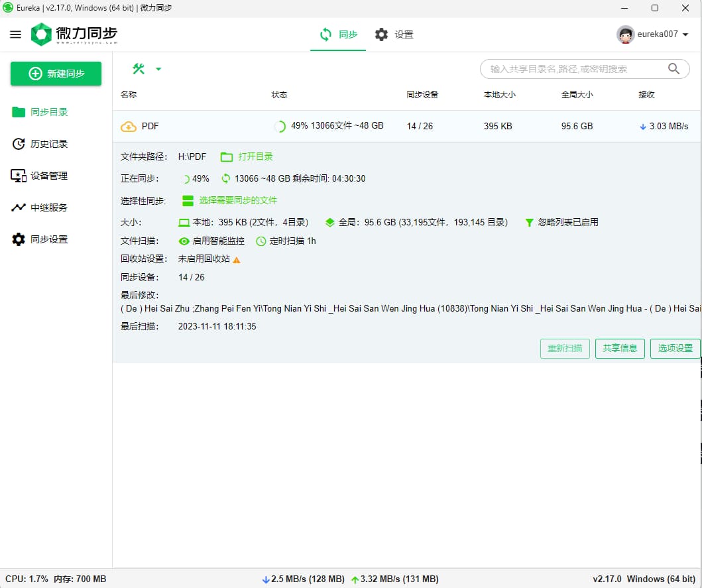This screenshot has height=588, width=702.
Task: Click the global layers size icon
Action: pyautogui.click(x=330, y=223)
